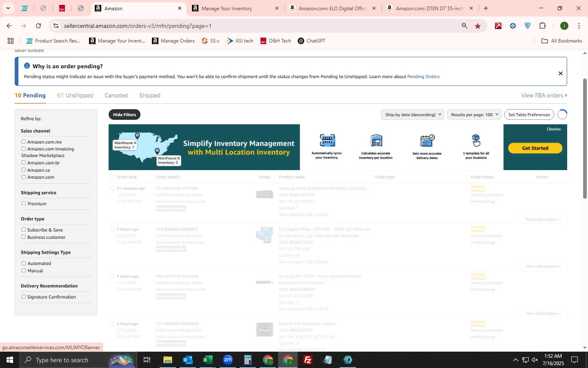Select the Automated shipping settings radio
This screenshot has height=368, width=588.
(x=24, y=263)
